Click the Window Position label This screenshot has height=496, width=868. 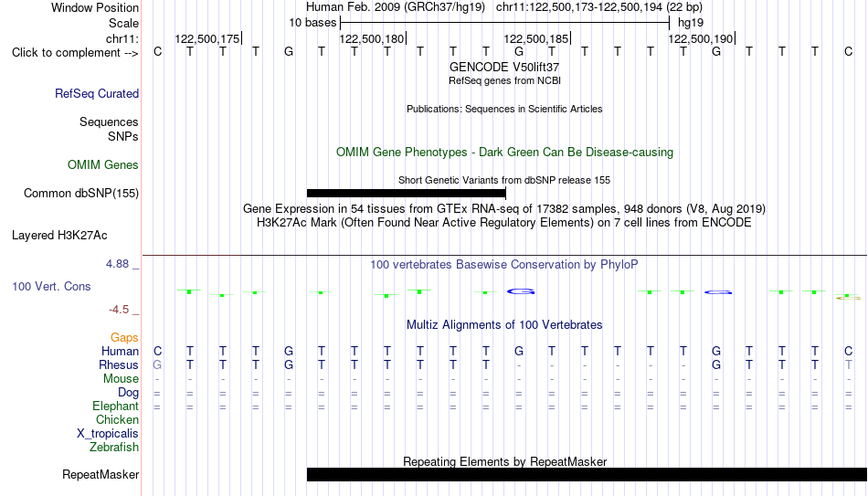click(95, 7)
